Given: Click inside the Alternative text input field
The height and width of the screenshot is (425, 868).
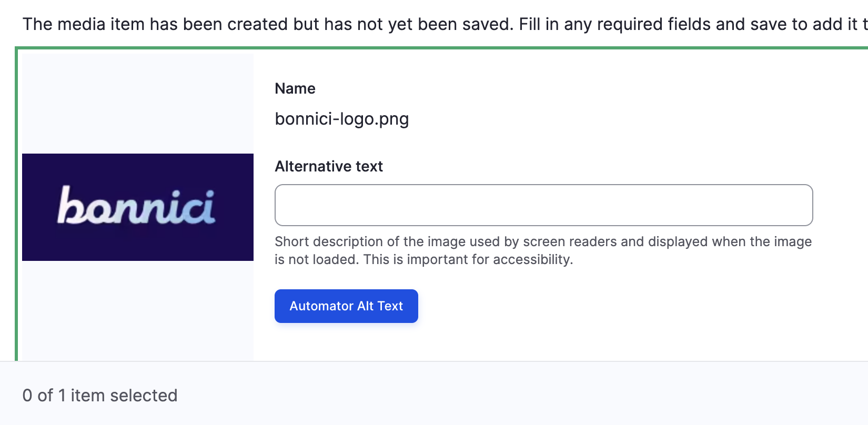Looking at the screenshot, I should tap(542, 205).
